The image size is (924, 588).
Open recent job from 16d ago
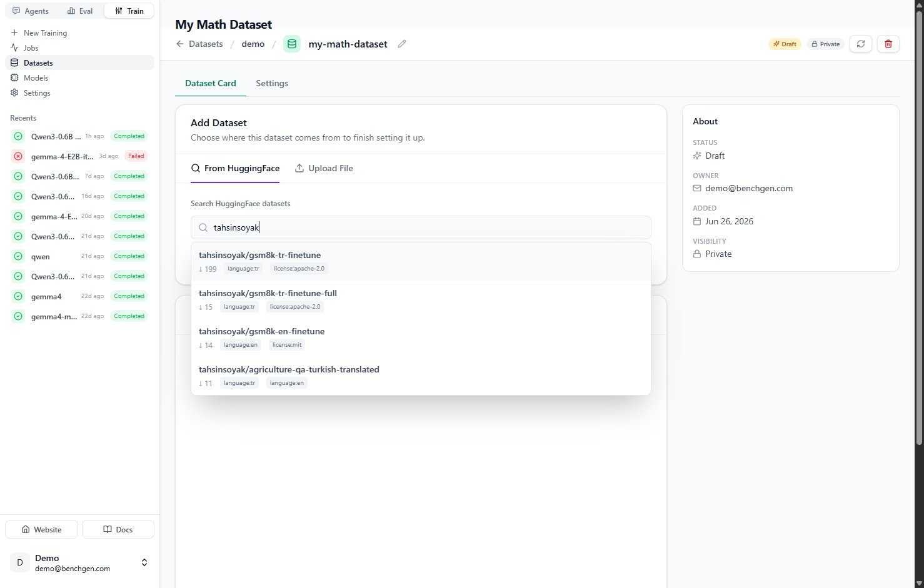(x=79, y=196)
